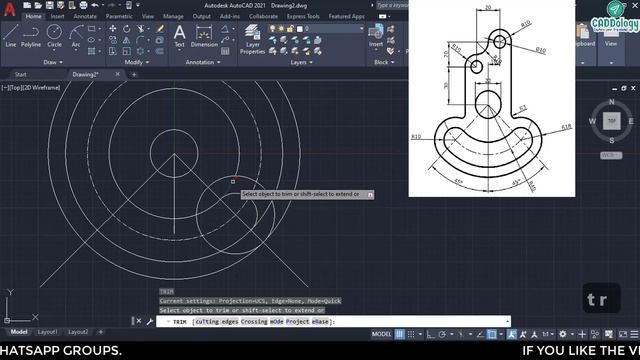Open annotation scale 1:1 dropdown
This screenshot has width=640, height=360.
click(547, 334)
